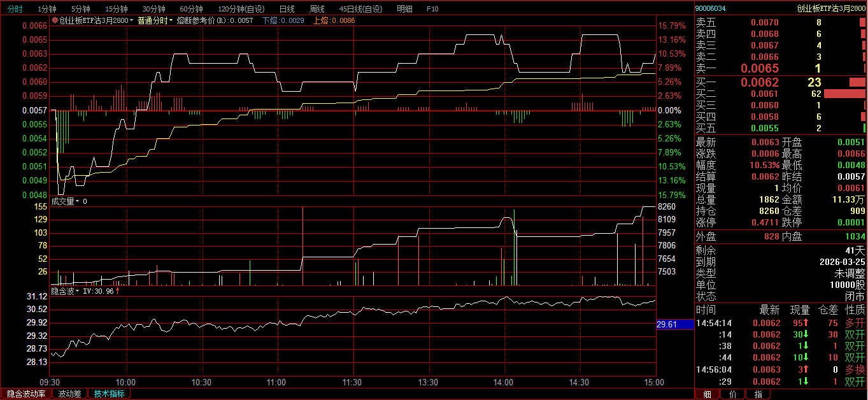The height and width of the screenshot is (400, 868).
Task: Open the 技术指标 bottom tab
Action: coord(110,394)
